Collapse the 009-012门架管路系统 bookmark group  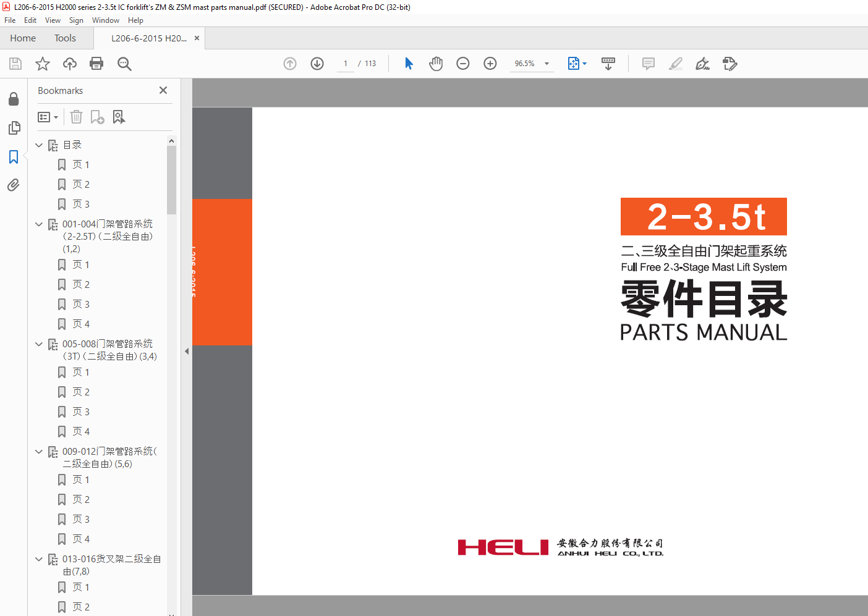(39, 452)
